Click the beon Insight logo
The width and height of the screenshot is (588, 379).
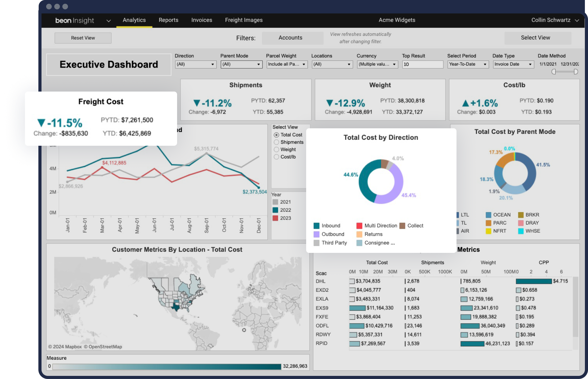pyautogui.click(x=75, y=20)
